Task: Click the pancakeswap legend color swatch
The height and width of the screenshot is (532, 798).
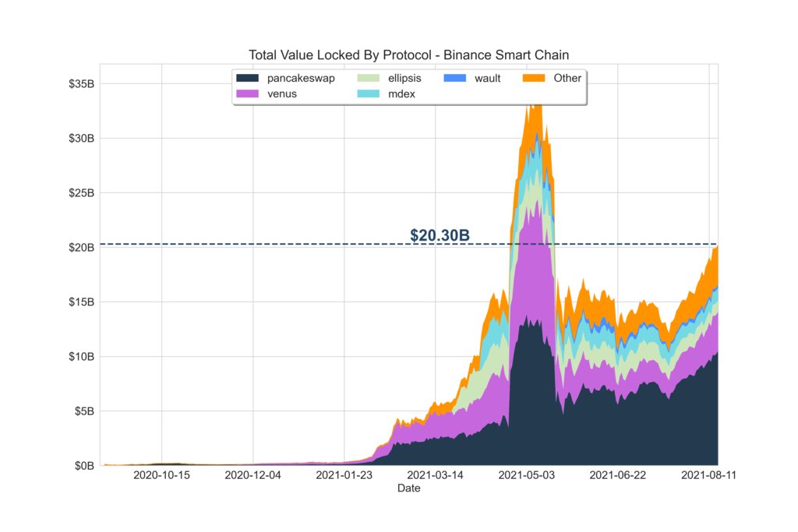Action: coord(247,78)
